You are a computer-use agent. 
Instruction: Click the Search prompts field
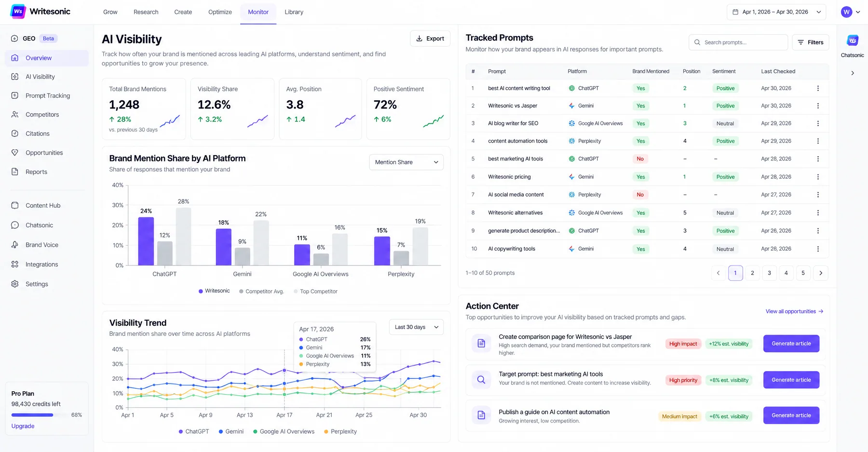coord(738,42)
